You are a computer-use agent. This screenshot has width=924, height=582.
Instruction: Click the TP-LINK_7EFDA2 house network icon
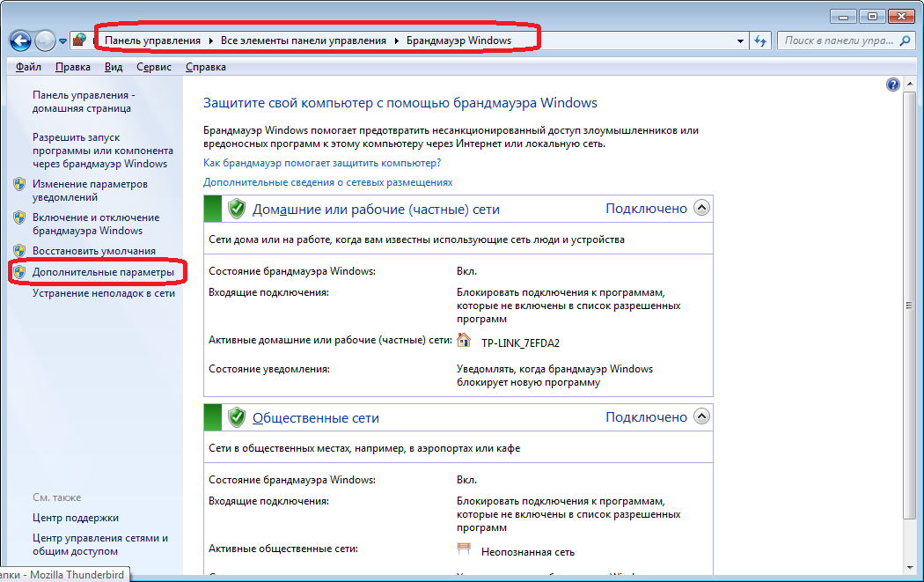coord(465,341)
